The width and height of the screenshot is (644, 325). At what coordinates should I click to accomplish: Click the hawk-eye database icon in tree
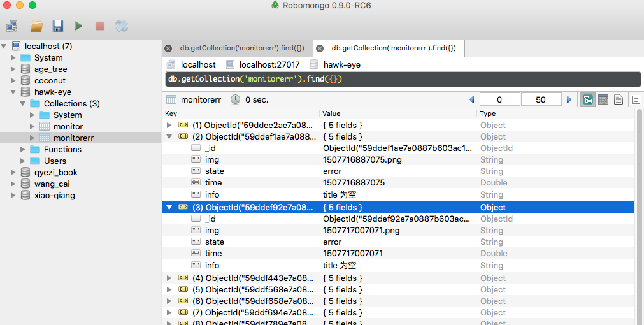point(25,92)
